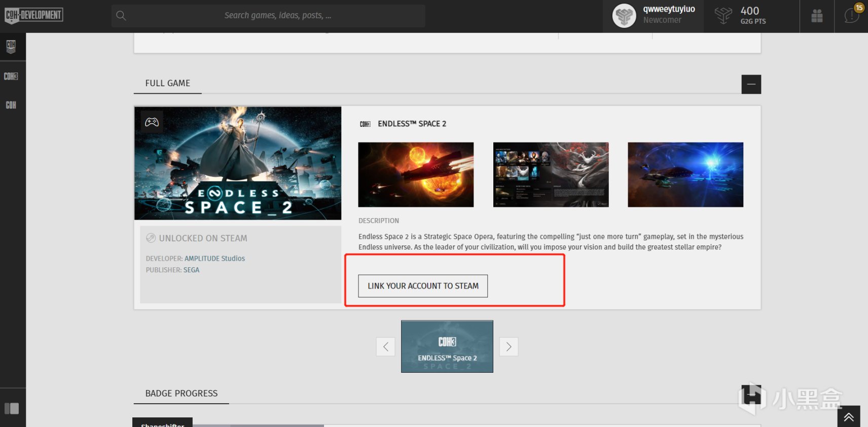Open the qwweeytuyiuo profile name

pos(669,9)
